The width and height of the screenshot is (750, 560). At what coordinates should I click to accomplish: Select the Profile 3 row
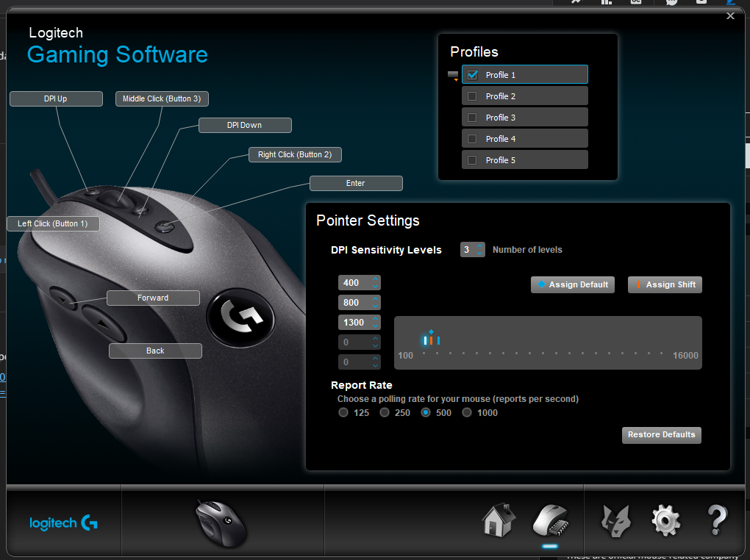[x=525, y=117]
